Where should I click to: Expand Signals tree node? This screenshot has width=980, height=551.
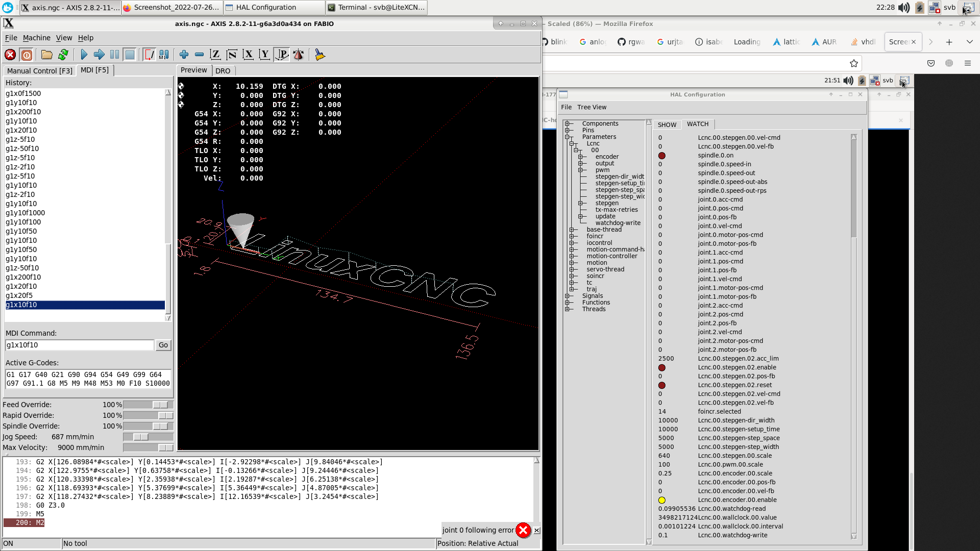coord(567,296)
